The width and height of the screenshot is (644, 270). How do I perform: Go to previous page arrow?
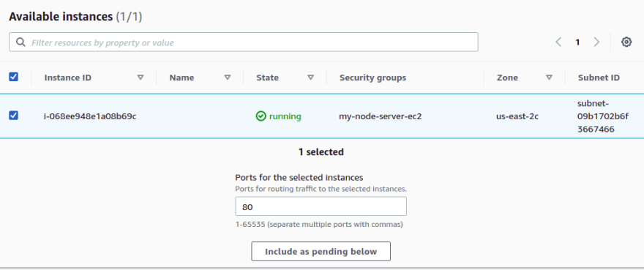[x=558, y=42]
